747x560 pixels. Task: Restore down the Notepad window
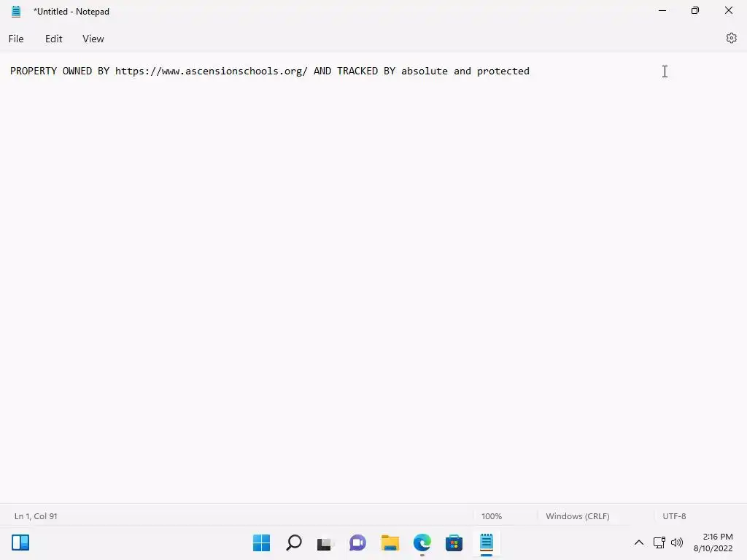[695, 10]
